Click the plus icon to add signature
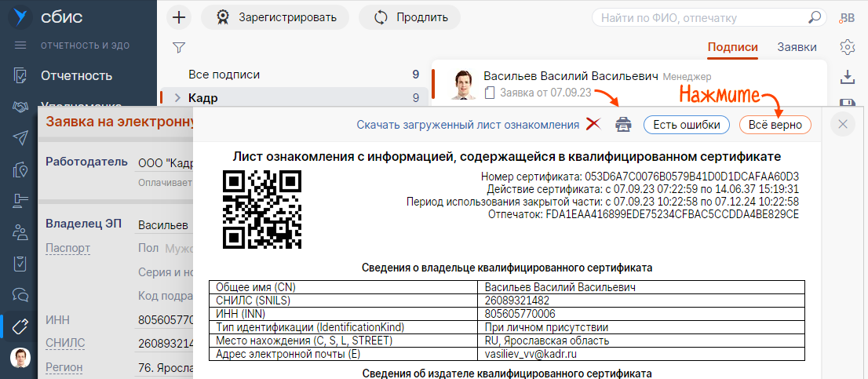The width and height of the screenshot is (868, 379). [180, 17]
